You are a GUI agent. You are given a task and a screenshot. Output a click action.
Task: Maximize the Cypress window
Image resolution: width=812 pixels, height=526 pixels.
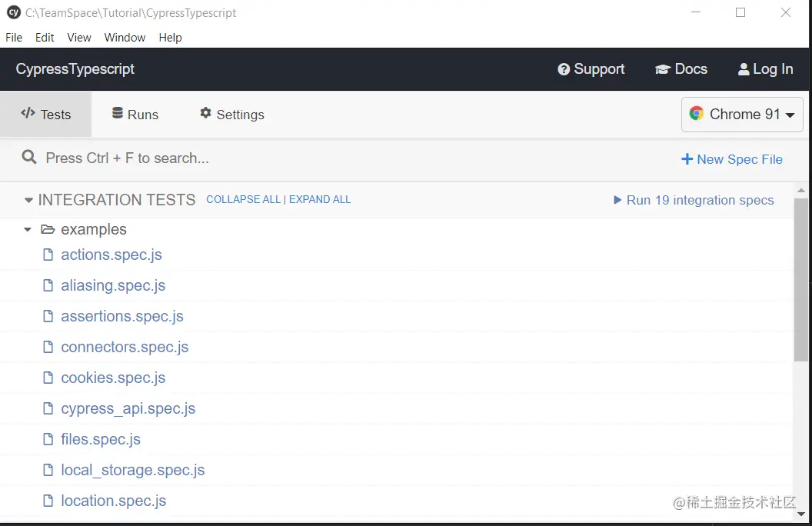[x=740, y=12]
